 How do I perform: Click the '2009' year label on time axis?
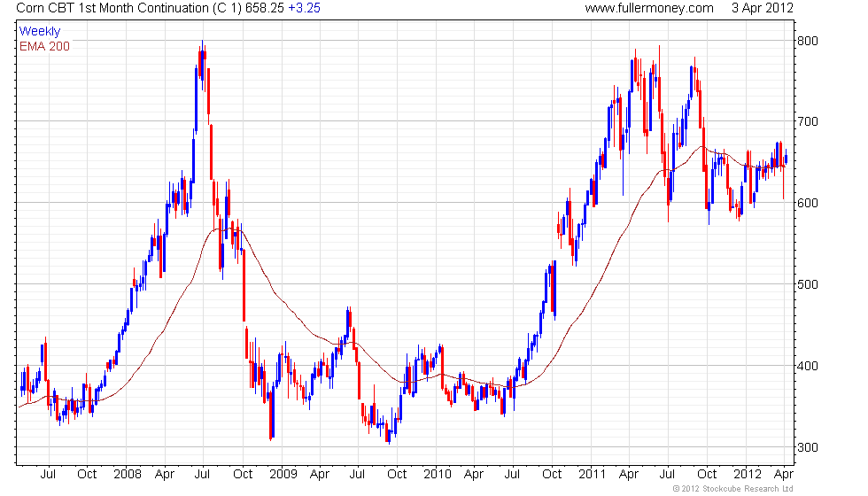tap(283, 475)
